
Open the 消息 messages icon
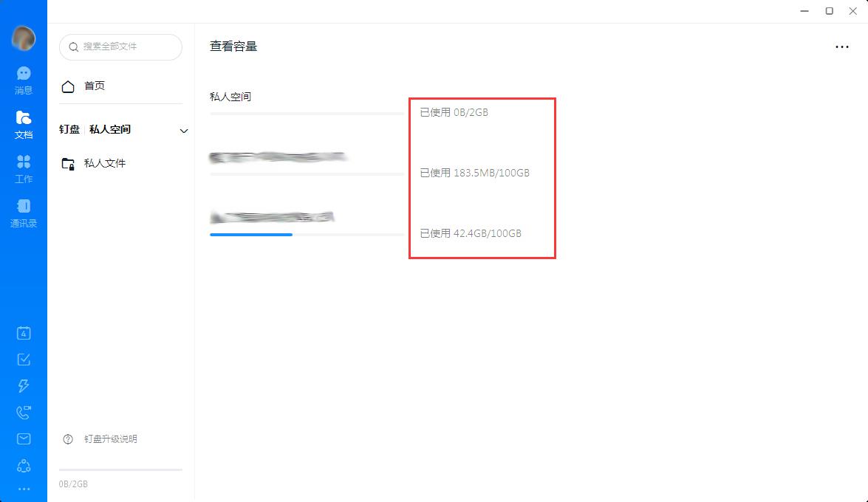pyautogui.click(x=23, y=80)
